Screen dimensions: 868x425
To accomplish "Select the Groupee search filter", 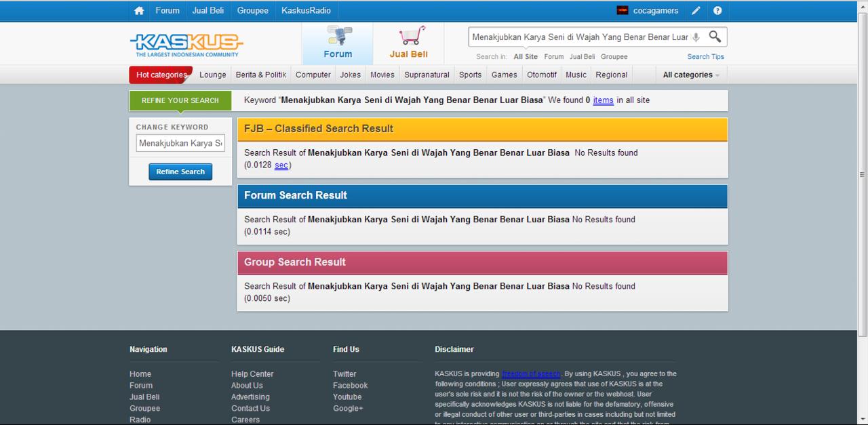I will point(614,57).
